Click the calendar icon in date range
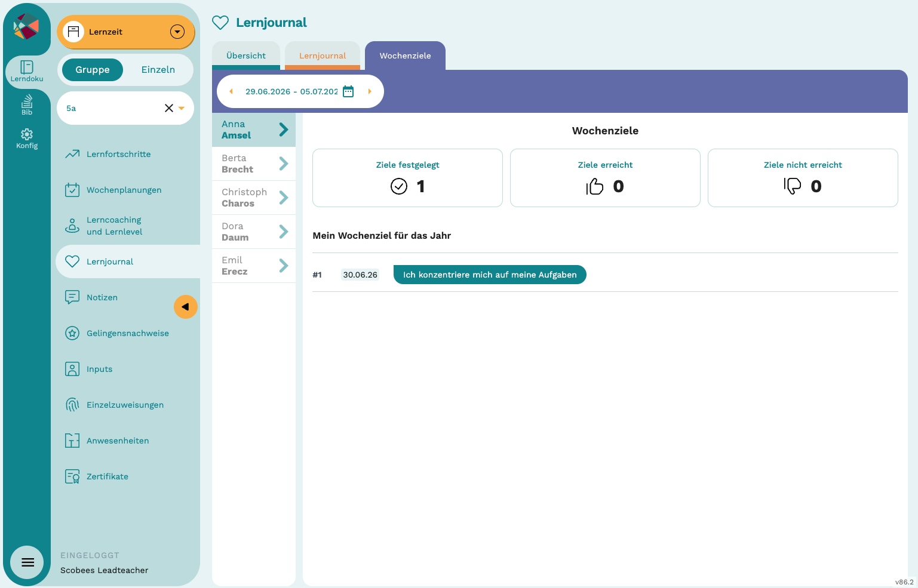This screenshot has height=588, width=918. tap(348, 91)
